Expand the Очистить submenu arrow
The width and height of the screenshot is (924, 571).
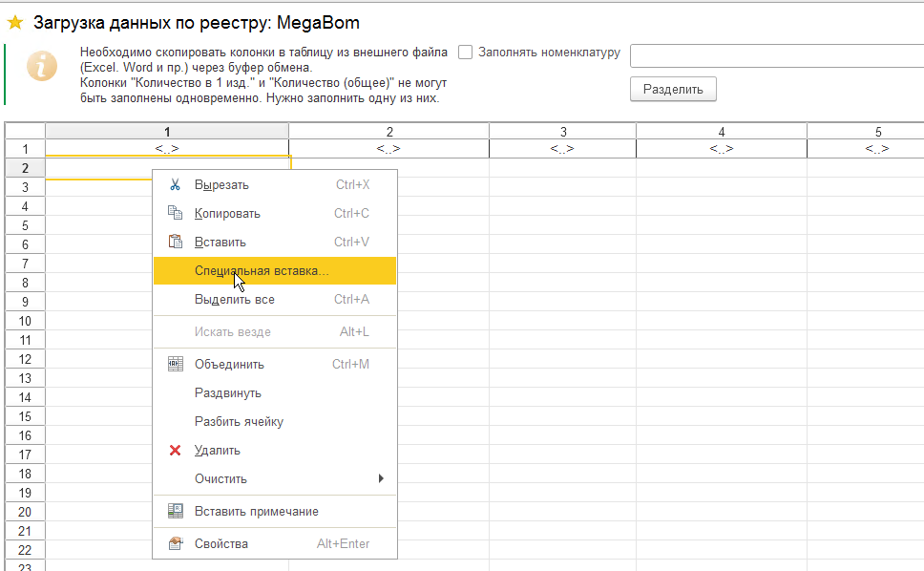click(x=381, y=479)
